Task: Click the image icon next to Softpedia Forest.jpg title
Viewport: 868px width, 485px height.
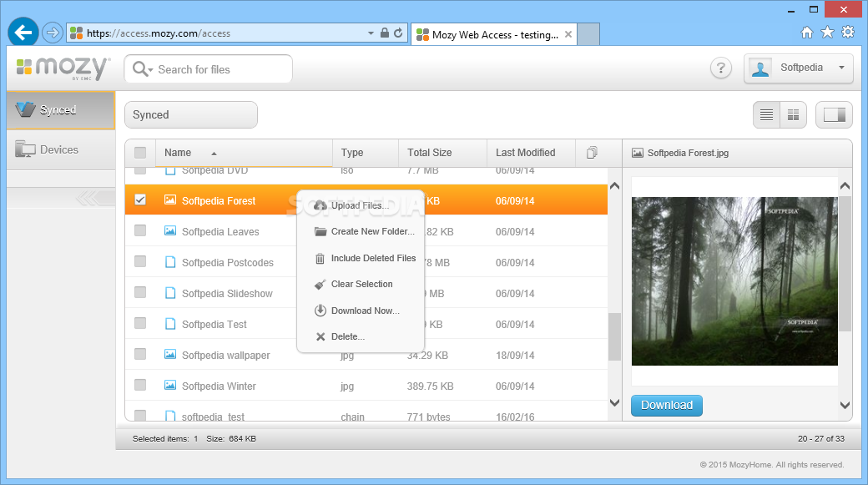Action: tap(638, 153)
